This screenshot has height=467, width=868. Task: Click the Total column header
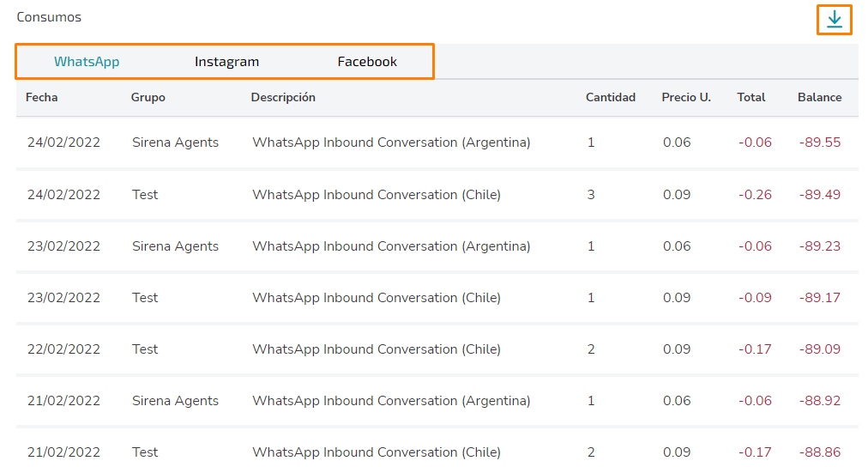click(x=751, y=98)
